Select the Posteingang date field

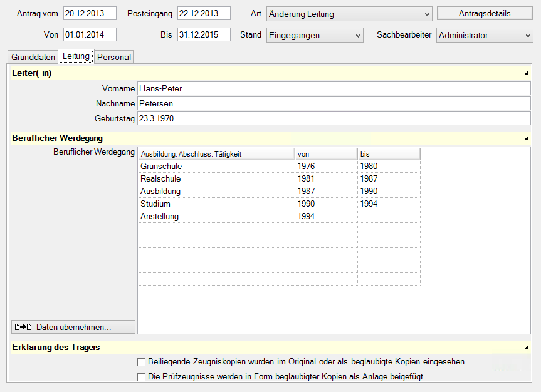[204, 14]
